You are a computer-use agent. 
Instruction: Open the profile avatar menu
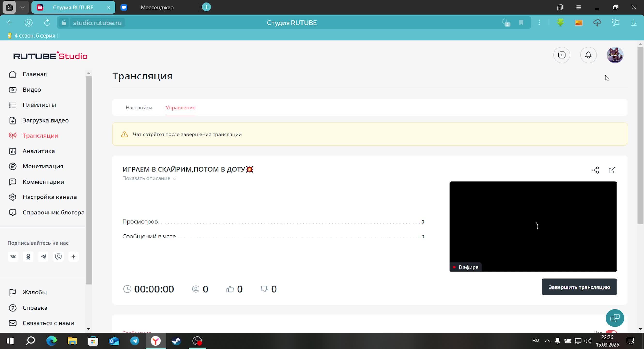tap(615, 55)
